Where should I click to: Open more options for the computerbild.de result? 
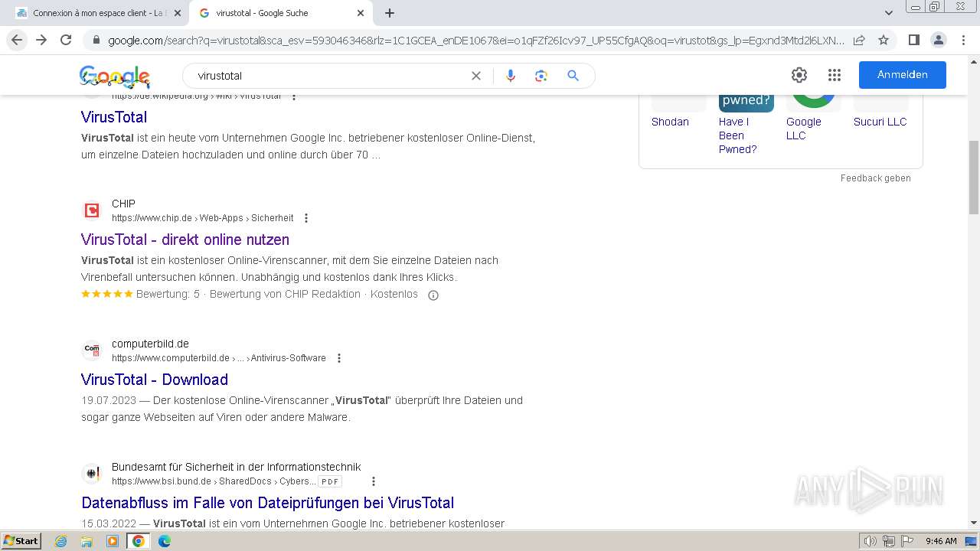pos(339,358)
